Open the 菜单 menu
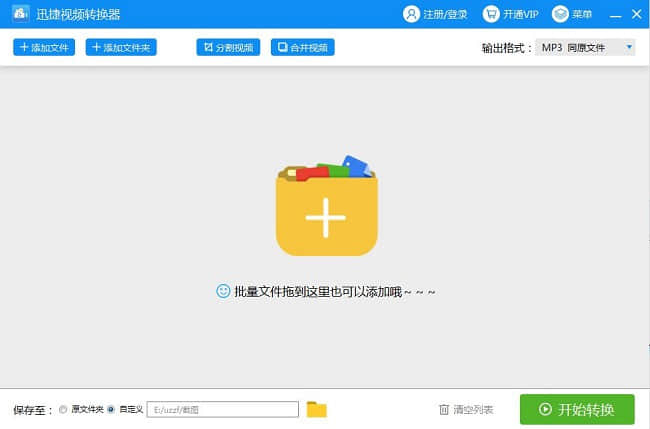The image size is (650, 429). coord(572,14)
